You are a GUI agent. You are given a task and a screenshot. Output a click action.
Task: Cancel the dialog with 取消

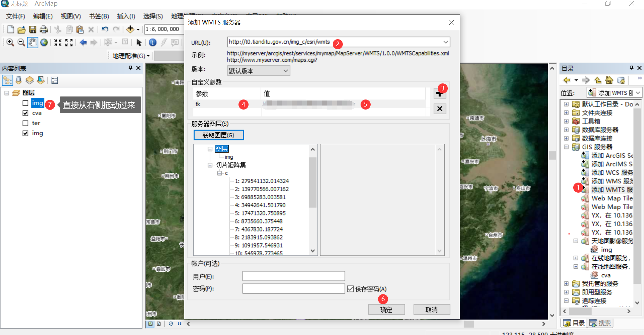432,310
